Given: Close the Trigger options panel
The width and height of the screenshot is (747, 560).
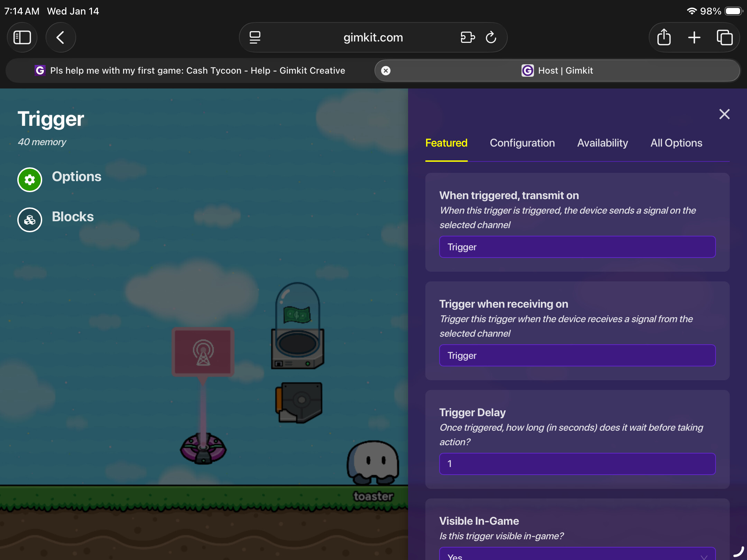Looking at the screenshot, I should pyautogui.click(x=724, y=114).
